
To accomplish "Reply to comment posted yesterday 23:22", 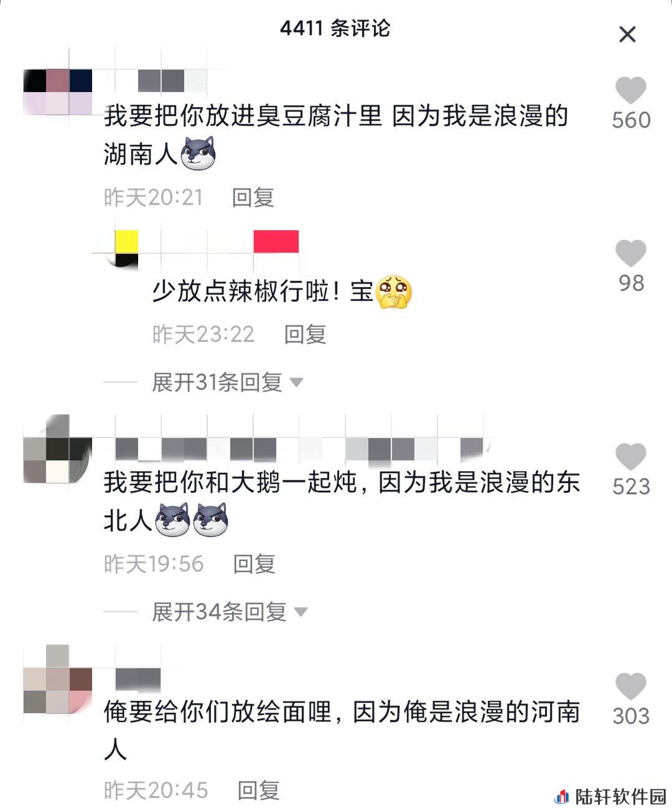I will point(306,335).
